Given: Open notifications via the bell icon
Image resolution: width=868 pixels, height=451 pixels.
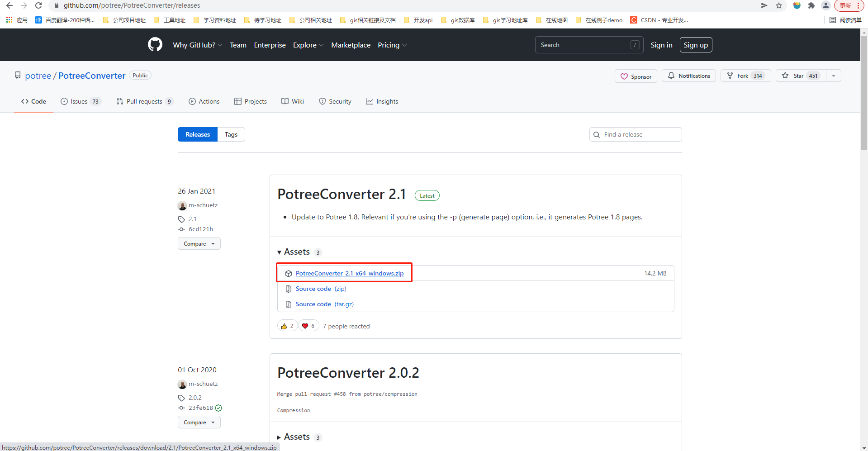Looking at the screenshot, I should point(671,76).
